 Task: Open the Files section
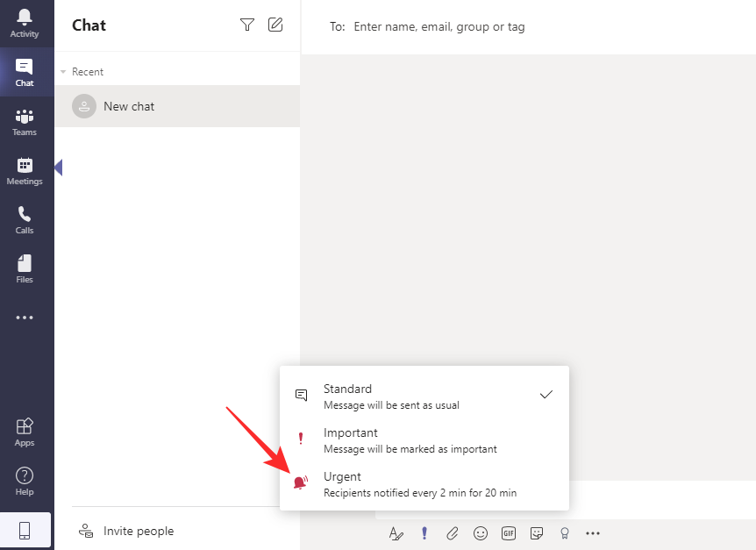click(25, 268)
